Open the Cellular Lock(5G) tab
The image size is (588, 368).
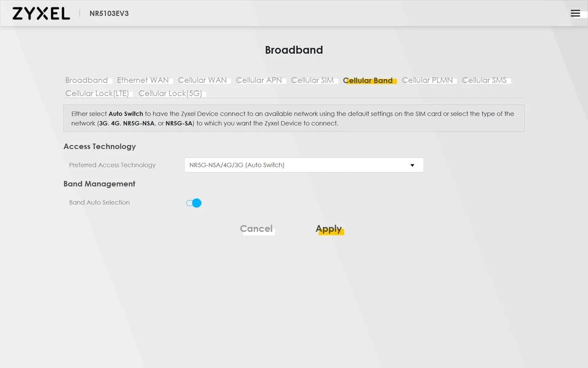pyautogui.click(x=170, y=93)
